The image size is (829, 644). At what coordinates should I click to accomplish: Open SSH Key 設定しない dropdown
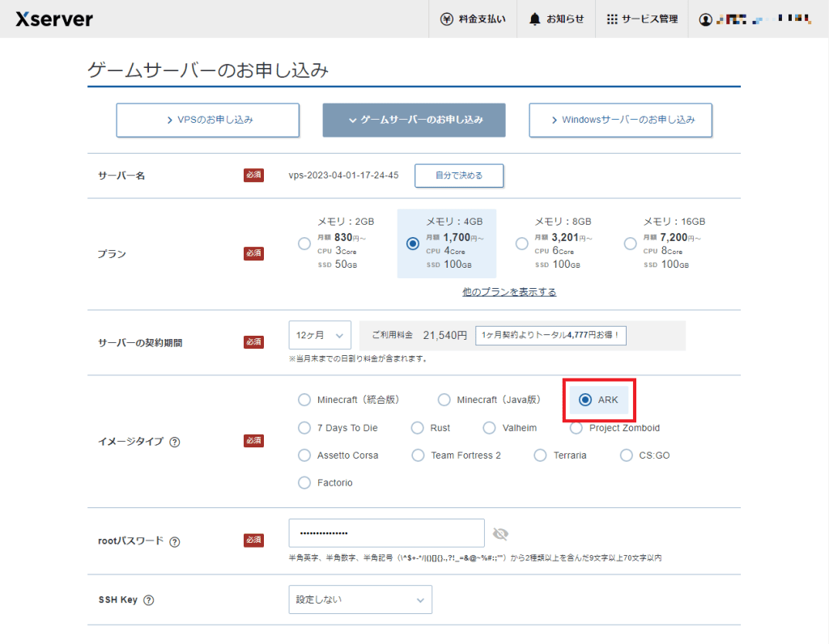(x=360, y=600)
